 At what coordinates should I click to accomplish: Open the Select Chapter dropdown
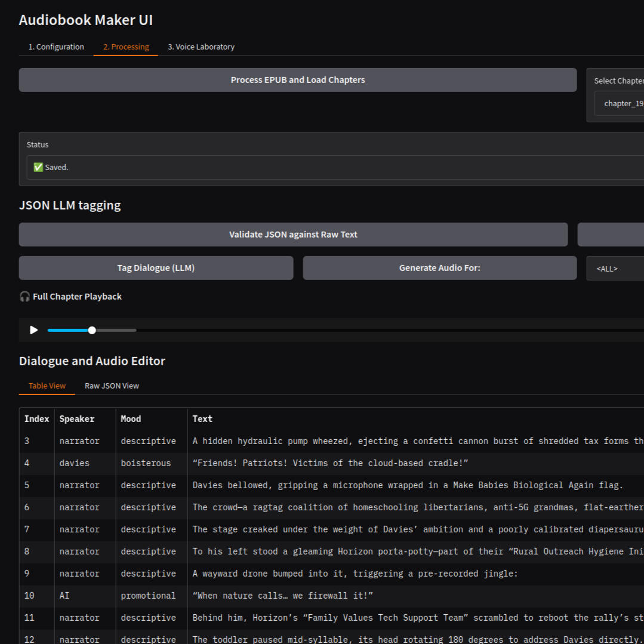pyautogui.click(x=621, y=103)
